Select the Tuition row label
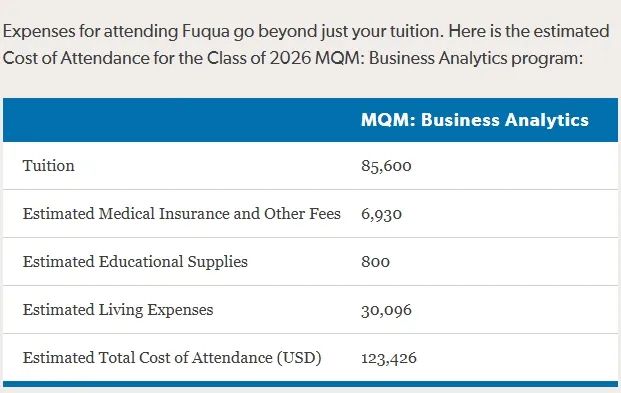Screen dimensions: 621x393 tap(48, 166)
